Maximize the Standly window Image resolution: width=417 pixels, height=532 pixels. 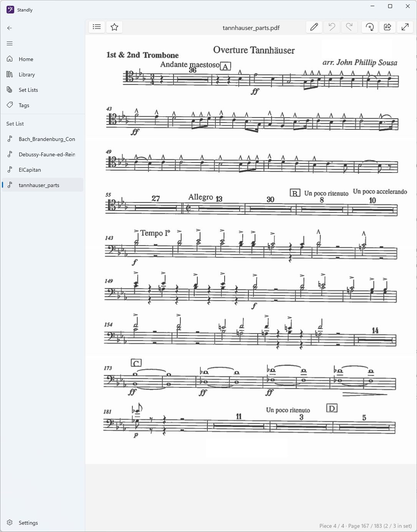(x=390, y=6)
